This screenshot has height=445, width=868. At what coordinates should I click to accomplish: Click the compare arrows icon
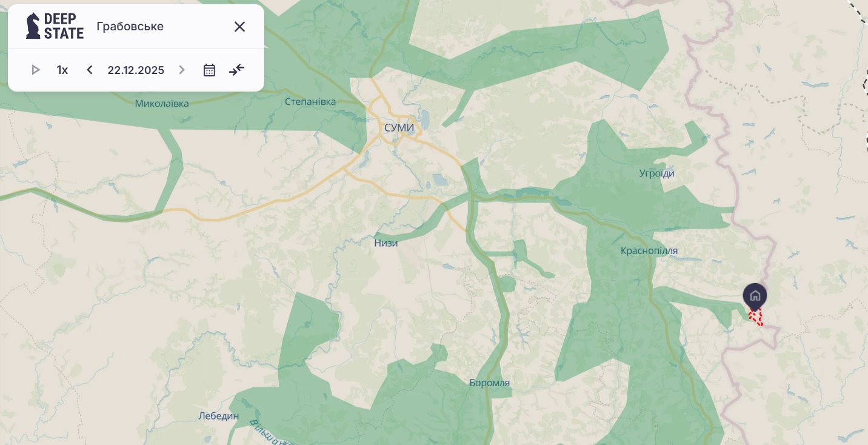(237, 70)
